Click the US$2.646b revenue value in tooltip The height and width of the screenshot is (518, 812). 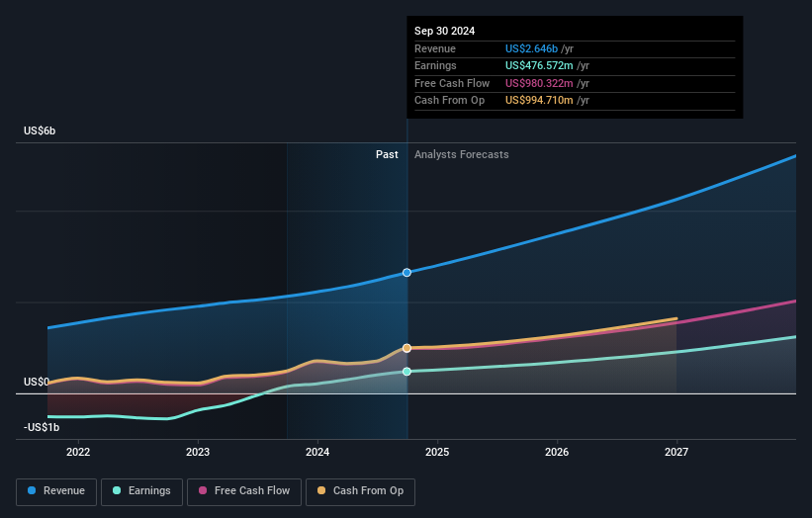click(531, 48)
